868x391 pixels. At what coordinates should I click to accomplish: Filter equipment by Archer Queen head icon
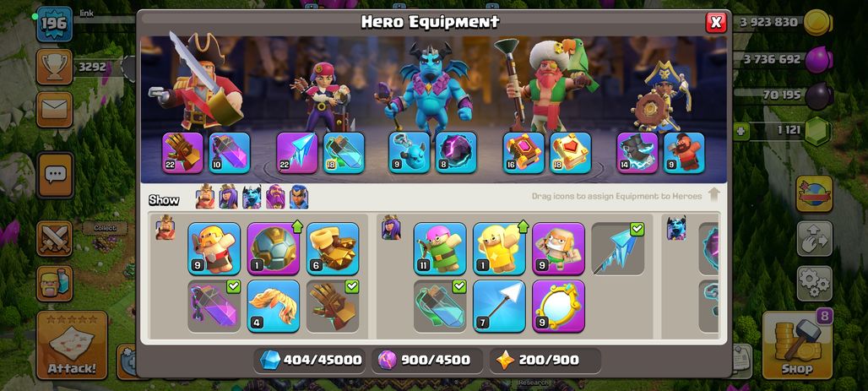click(x=228, y=197)
